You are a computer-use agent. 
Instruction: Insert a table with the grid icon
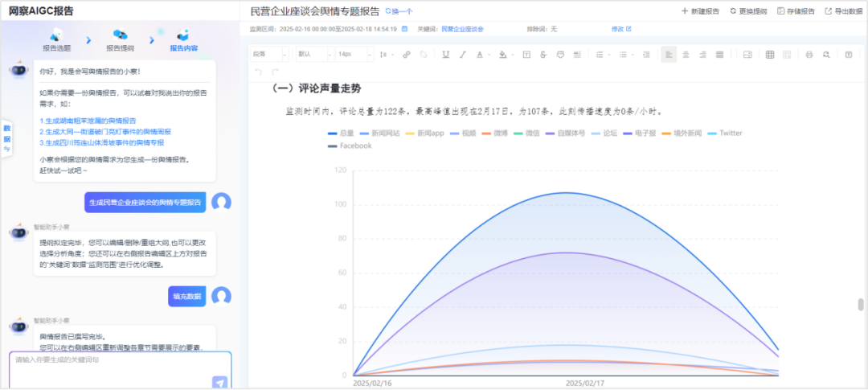click(770, 55)
